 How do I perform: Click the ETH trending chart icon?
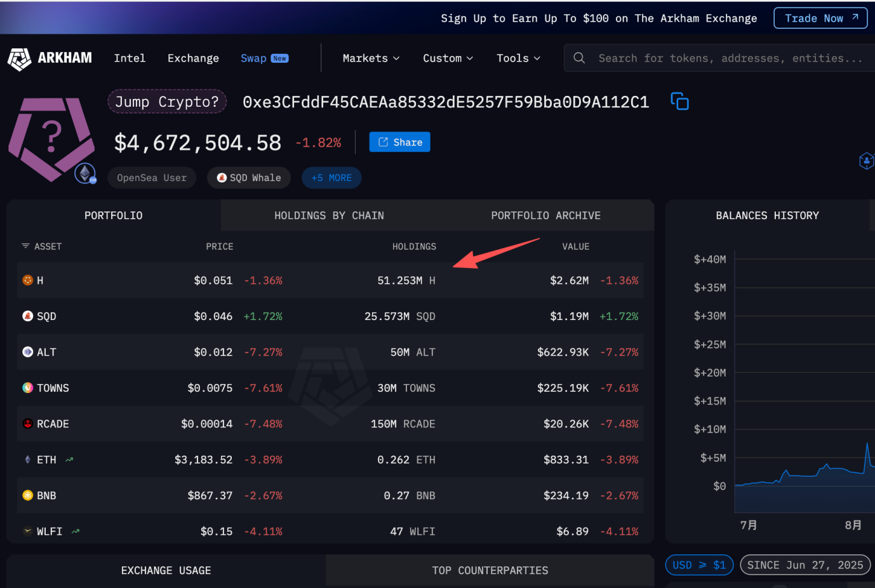(x=69, y=460)
